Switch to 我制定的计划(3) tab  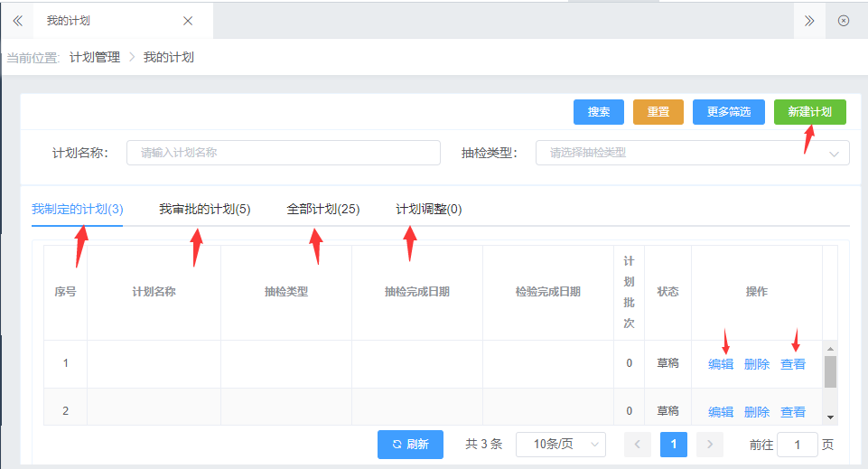tap(78, 210)
